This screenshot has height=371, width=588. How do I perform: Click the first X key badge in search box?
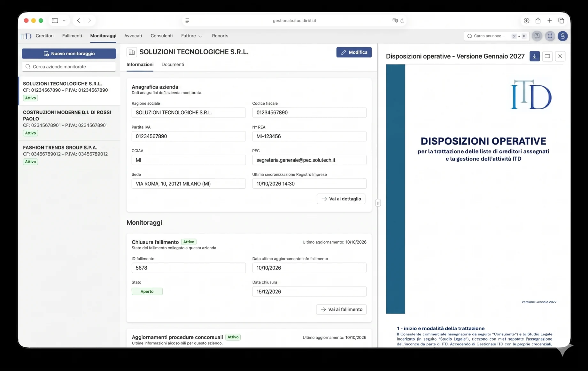click(x=514, y=36)
